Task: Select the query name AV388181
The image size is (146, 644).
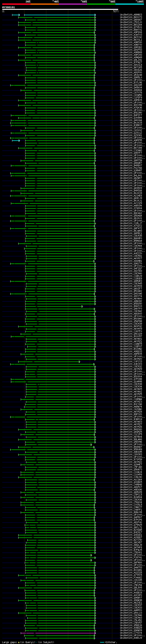Action: tap(8, 8)
